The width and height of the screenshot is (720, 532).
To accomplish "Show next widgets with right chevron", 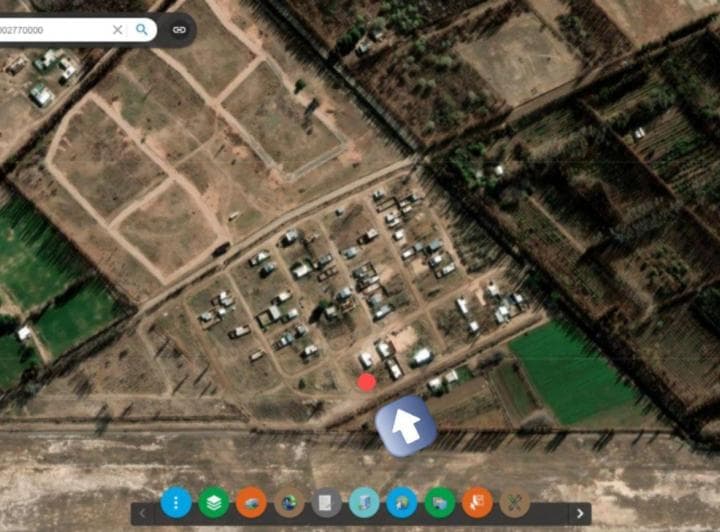I will coord(580,513).
